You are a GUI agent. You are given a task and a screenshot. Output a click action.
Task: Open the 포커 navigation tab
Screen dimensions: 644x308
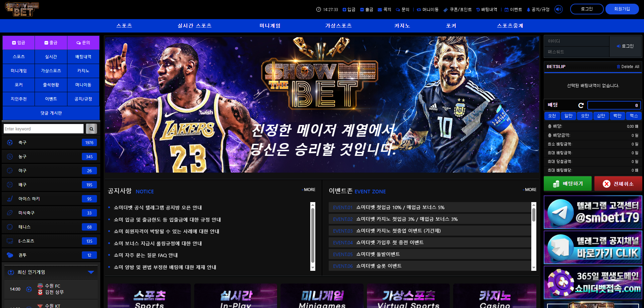click(451, 26)
